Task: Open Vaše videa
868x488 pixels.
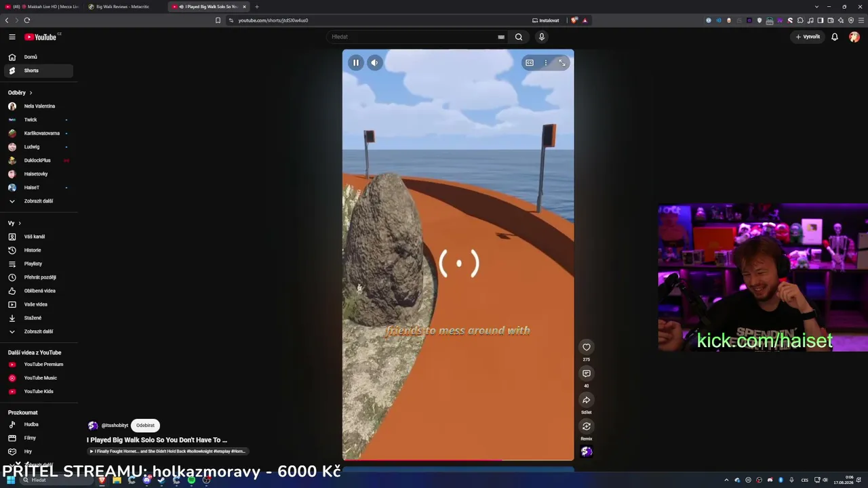Action: point(39,304)
